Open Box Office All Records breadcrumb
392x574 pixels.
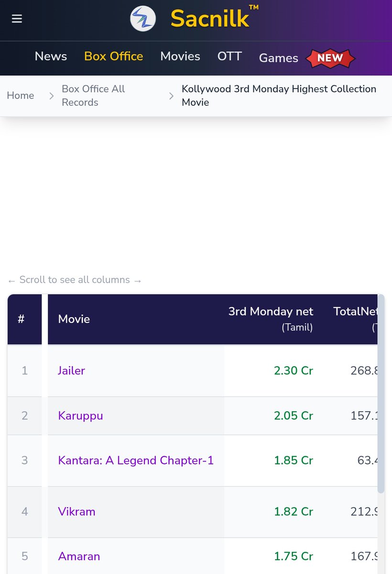click(x=93, y=96)
